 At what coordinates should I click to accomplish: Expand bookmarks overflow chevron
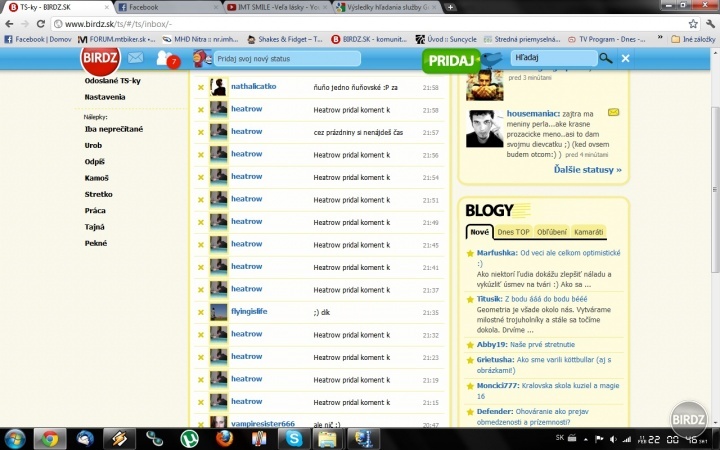660,38
